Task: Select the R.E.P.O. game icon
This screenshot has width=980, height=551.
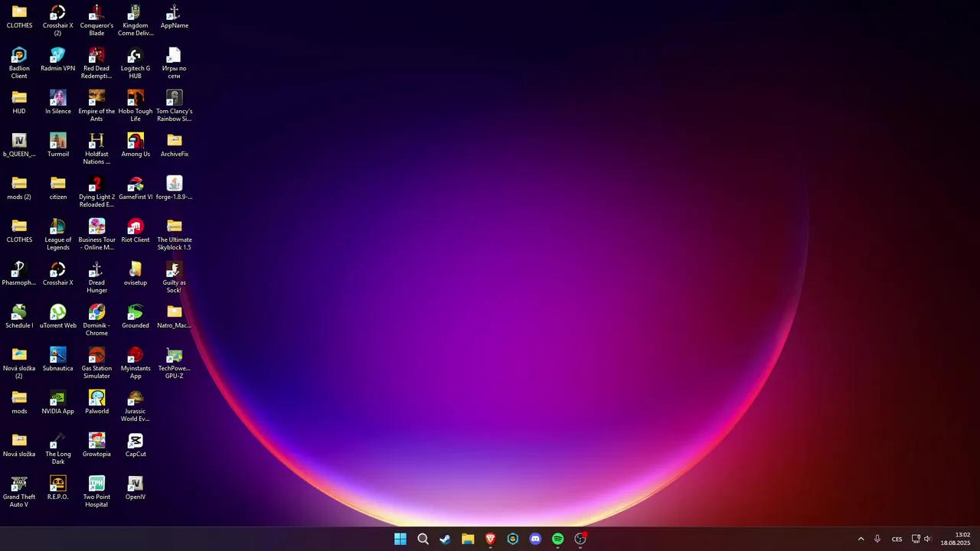Action: point(58,488)
